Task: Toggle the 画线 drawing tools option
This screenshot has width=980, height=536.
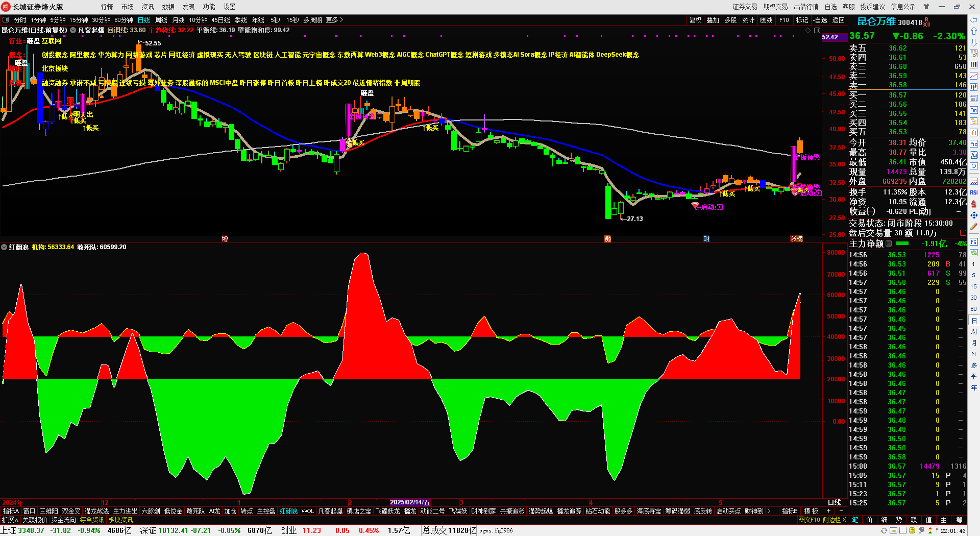Action: [766, 20]
